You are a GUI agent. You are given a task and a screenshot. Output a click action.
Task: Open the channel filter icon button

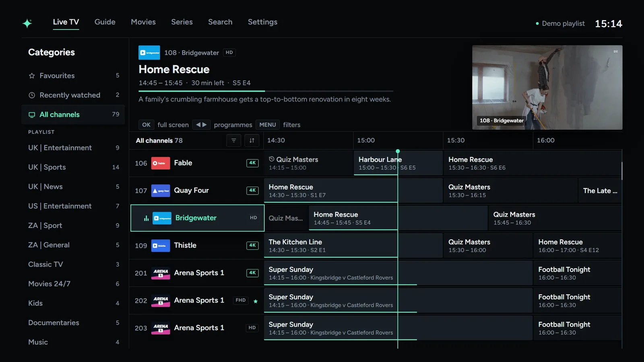click(x=233, y=140)
